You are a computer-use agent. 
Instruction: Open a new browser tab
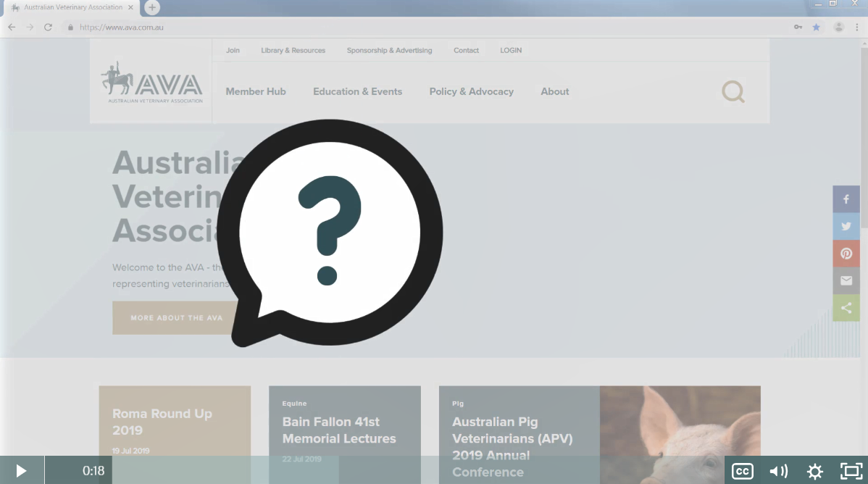pos(152,8)
